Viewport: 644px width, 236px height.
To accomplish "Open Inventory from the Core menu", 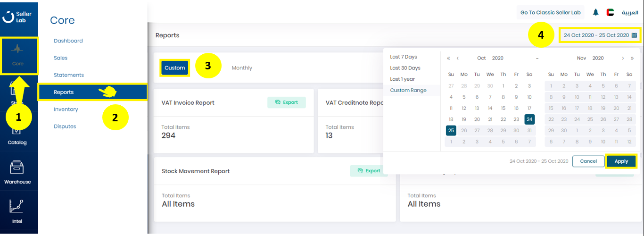I will click(x=66, y=109).
